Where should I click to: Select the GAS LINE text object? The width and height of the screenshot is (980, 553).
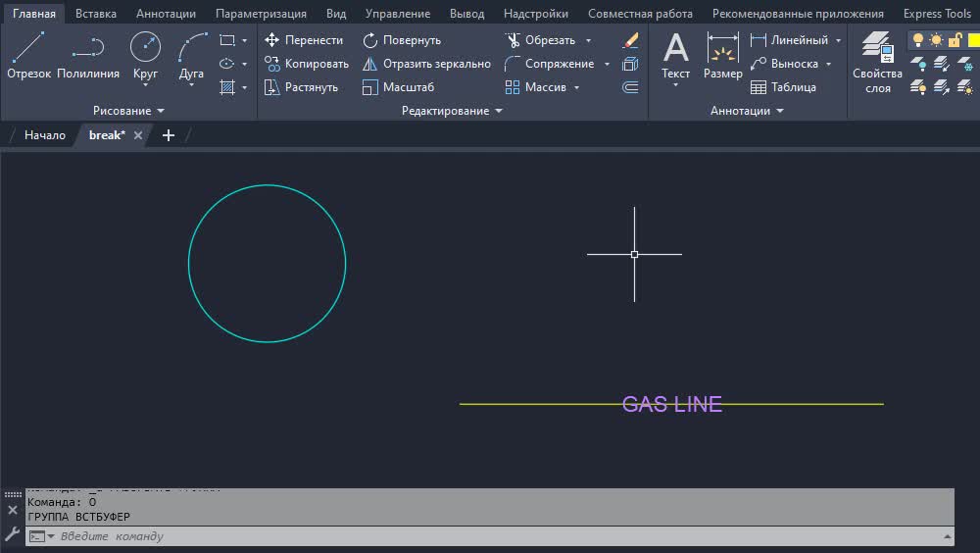[x=672, y=404]
